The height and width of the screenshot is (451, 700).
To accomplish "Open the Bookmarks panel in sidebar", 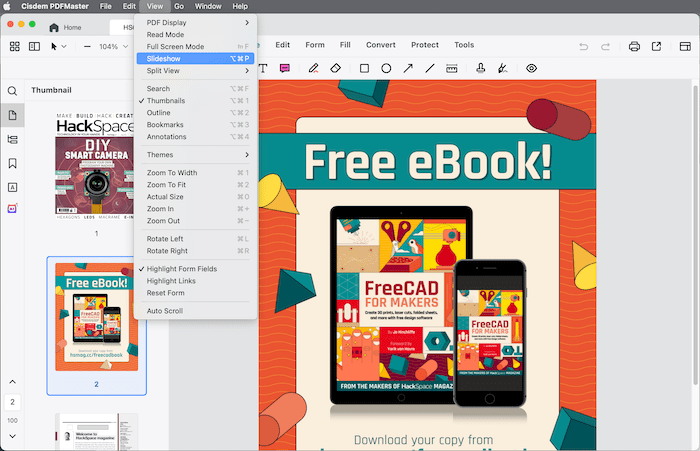I will tap(13, 163).
